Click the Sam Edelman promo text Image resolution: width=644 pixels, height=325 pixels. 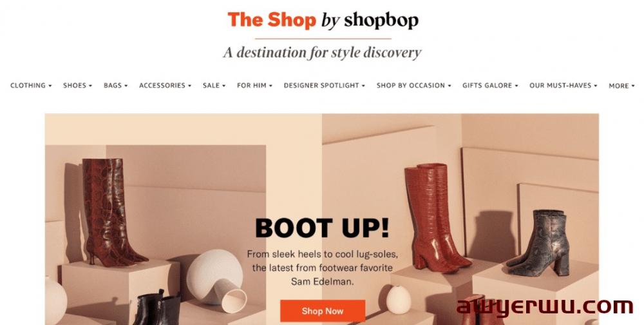(x=323, y=268)
